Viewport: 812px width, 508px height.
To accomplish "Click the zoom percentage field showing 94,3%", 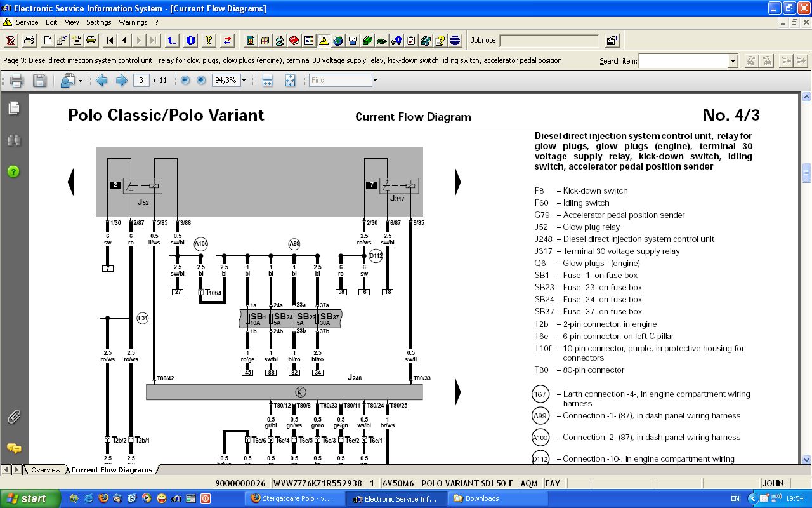I will click(225, 81).
